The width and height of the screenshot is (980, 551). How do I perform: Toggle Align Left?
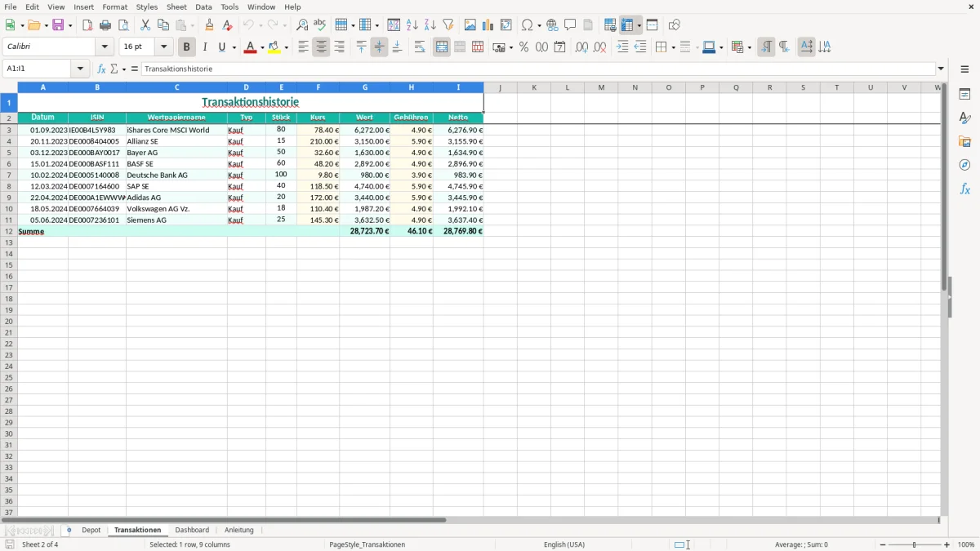point(303,47)
